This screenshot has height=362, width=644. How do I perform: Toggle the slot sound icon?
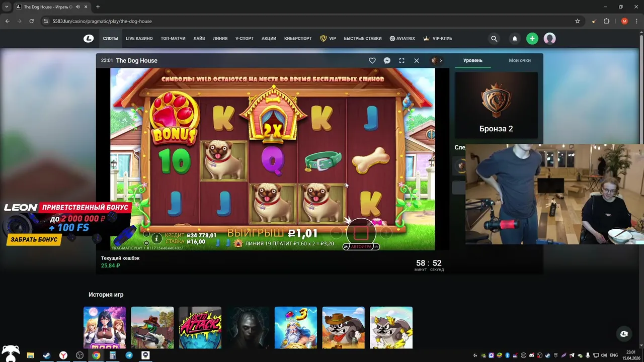[146, 242]
